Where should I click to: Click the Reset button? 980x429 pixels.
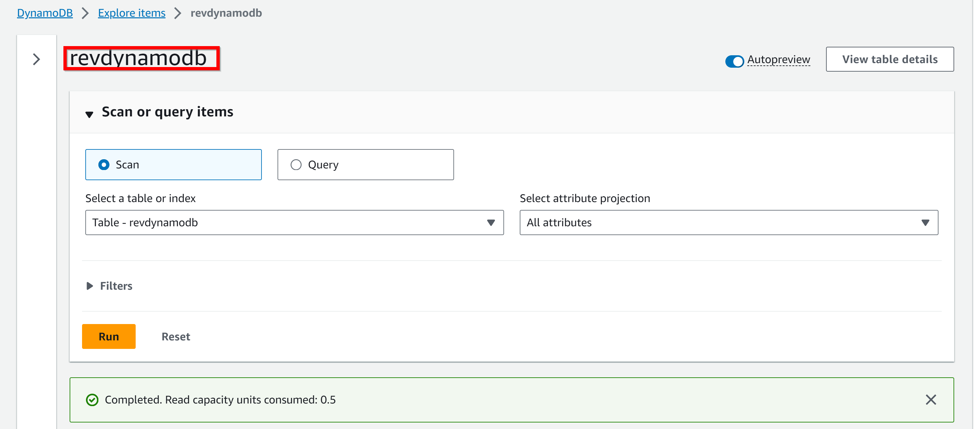tap(176, 336)
